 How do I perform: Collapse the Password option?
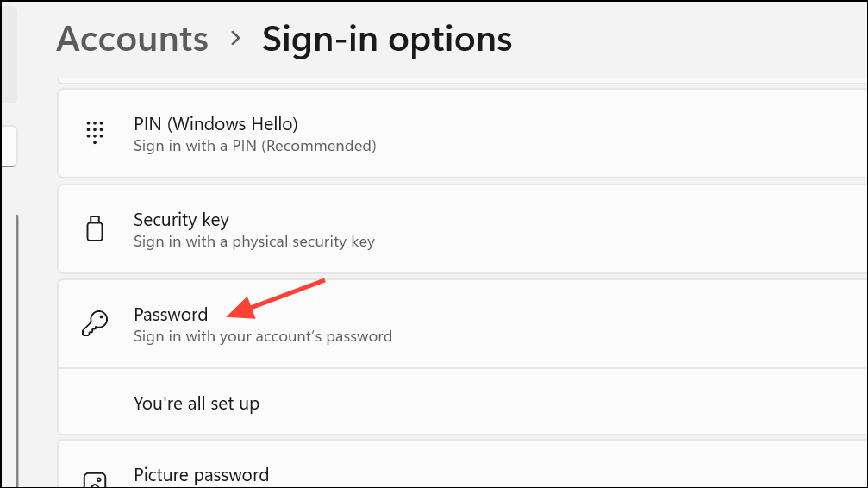point(517,324)
